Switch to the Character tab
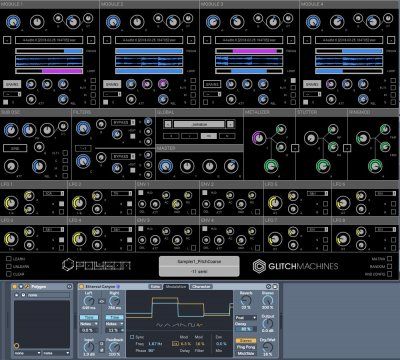 pyautogui.click(x=201, y=287)
